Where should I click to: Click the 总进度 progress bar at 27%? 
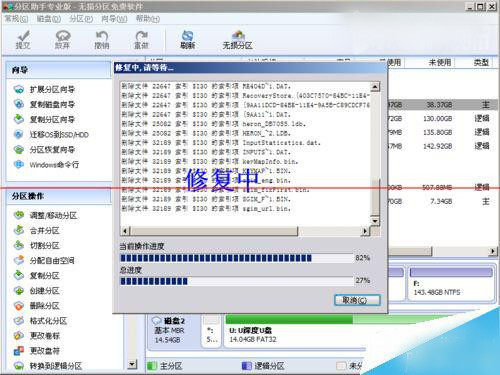click(237, 281)
